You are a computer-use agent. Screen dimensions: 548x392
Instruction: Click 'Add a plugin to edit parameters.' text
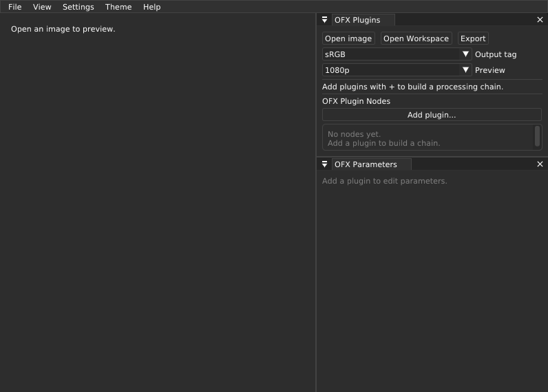point(384,181)
